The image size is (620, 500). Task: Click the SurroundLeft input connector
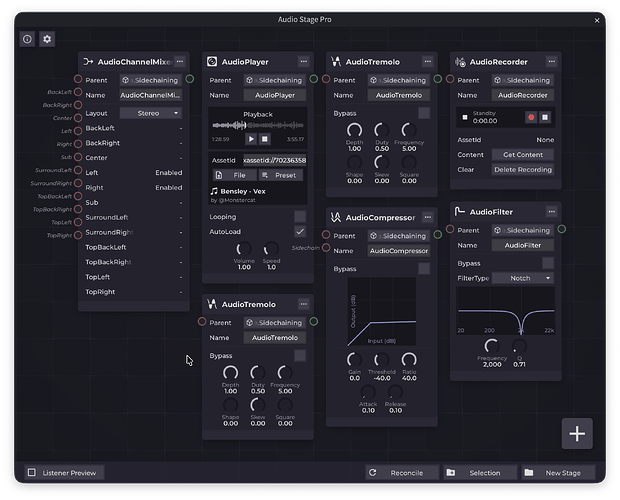tap(78, 170)
